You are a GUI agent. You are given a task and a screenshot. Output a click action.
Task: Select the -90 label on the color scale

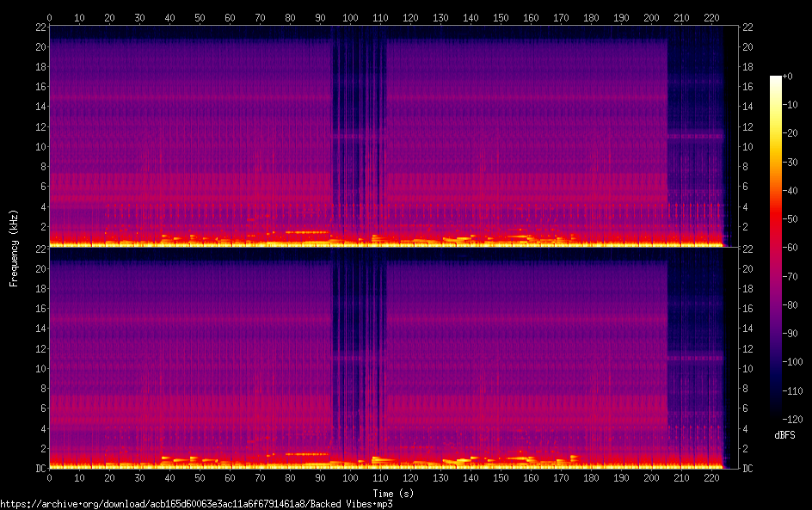tap(790, 334)
